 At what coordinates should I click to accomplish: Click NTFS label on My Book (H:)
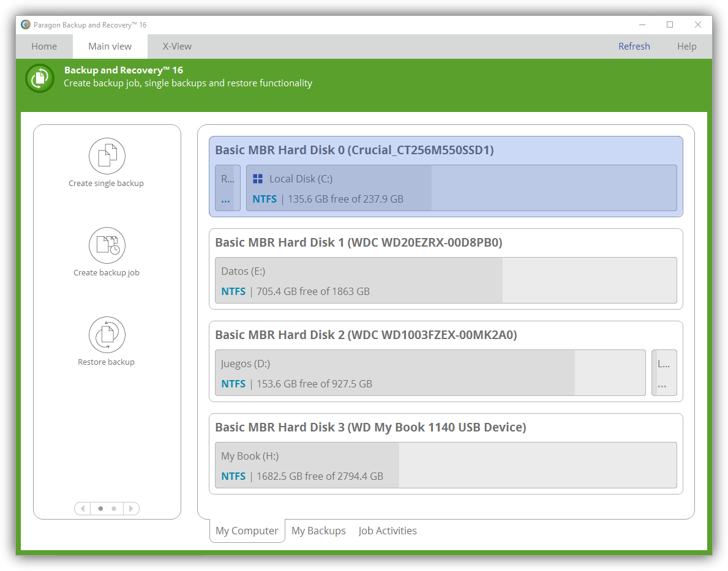tap(233, 476)
